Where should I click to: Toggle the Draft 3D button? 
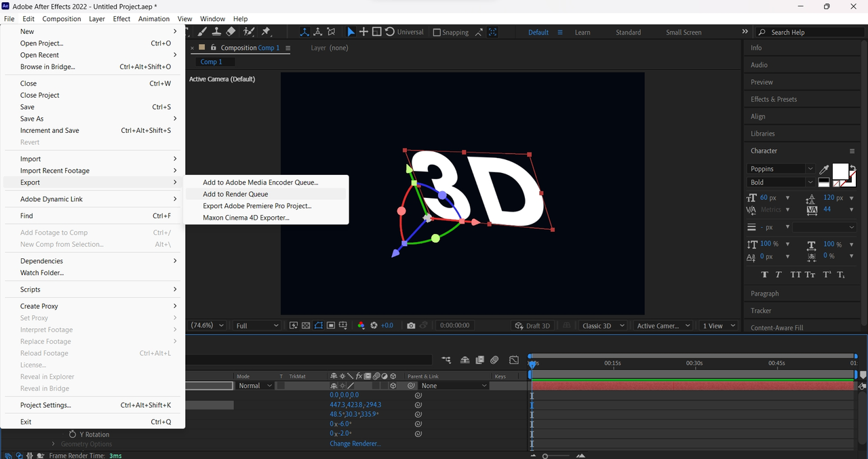click(x=532, y=325)
